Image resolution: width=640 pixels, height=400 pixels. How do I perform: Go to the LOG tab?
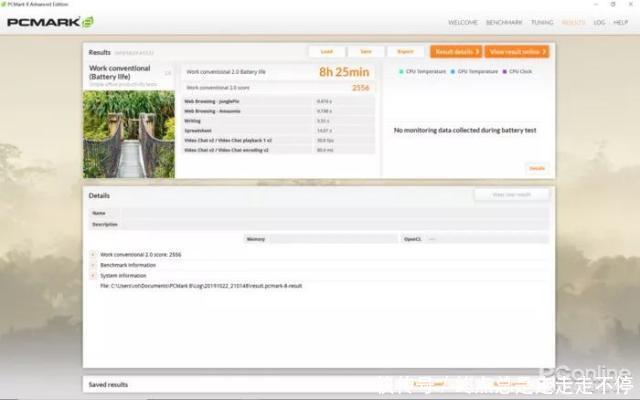coord(599,22)
